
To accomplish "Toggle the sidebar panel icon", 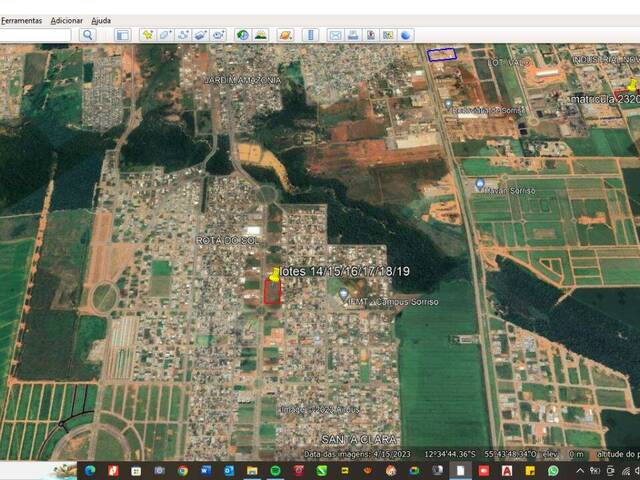I will [122, 35].
